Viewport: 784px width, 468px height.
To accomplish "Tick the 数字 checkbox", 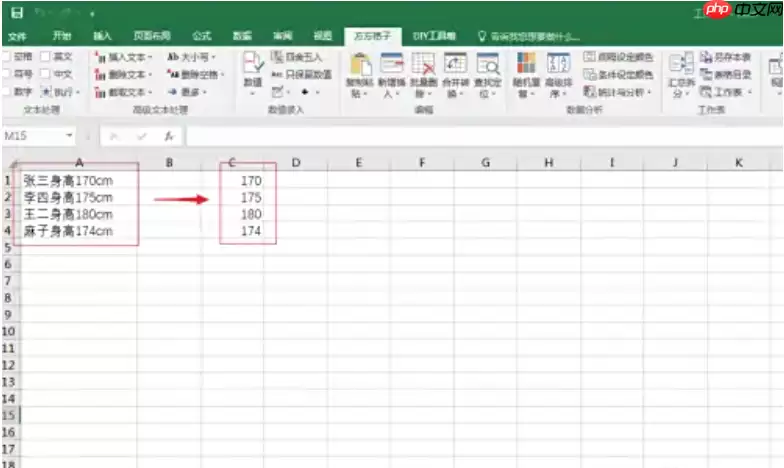I will (x=6, y=92).
